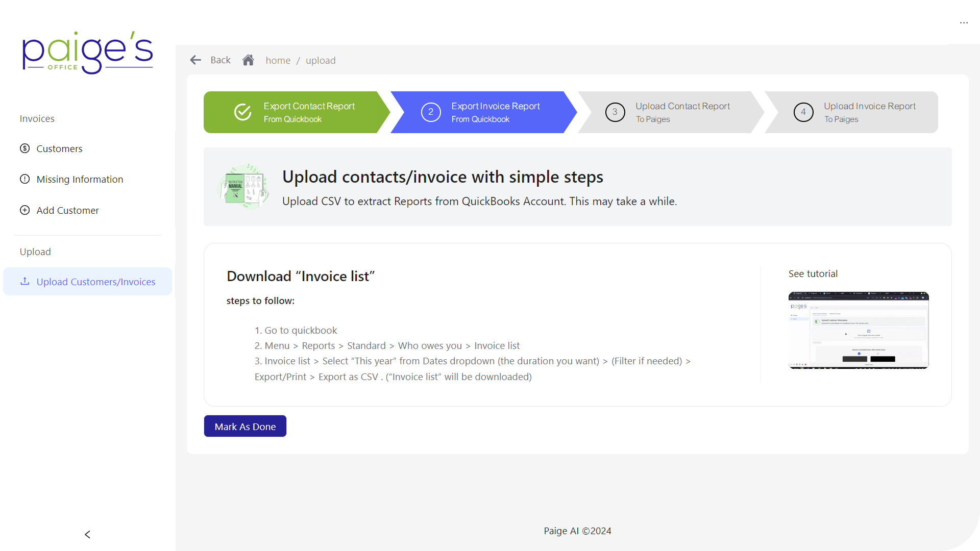Open Upload Customers/Invoices menu item
The width and height of the screenshot is (980, 551).
click(x=95, y=282)
